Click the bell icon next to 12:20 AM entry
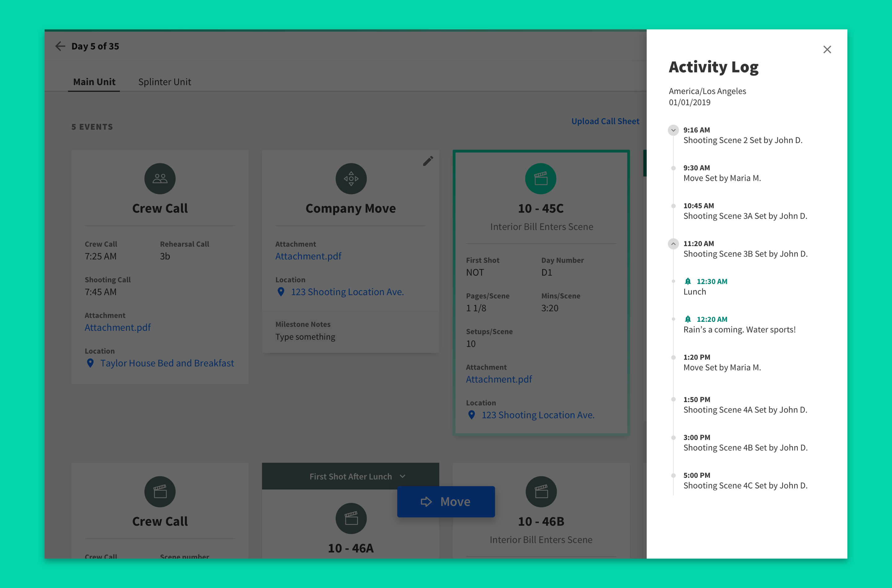The image size is (892, 588). [x=688, y=319]
